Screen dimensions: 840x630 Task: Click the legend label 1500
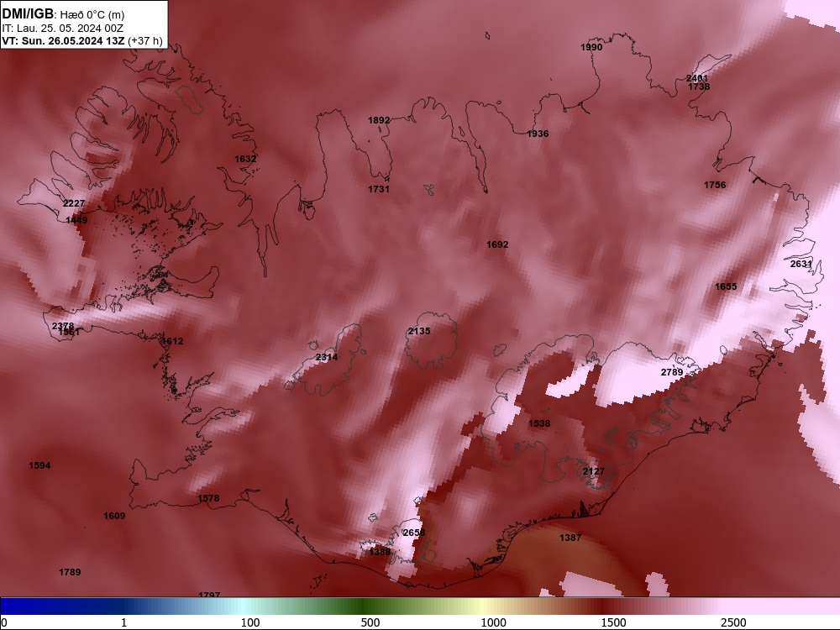613,622
